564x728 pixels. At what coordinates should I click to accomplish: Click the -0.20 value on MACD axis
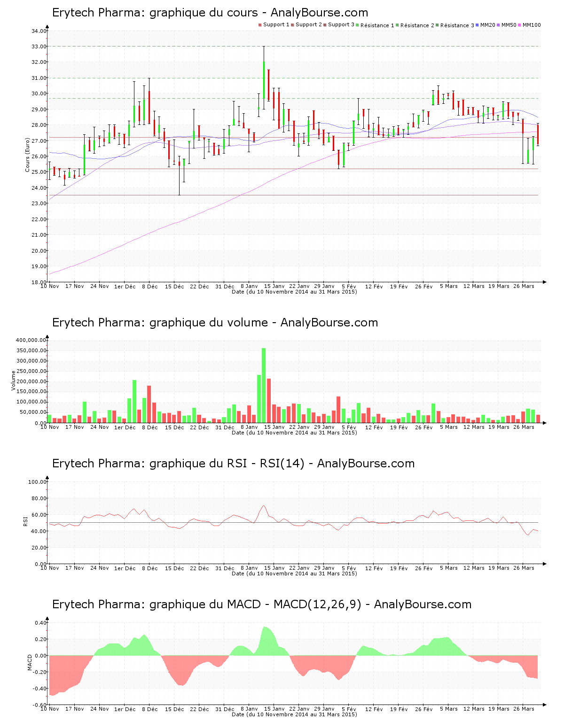39,672
